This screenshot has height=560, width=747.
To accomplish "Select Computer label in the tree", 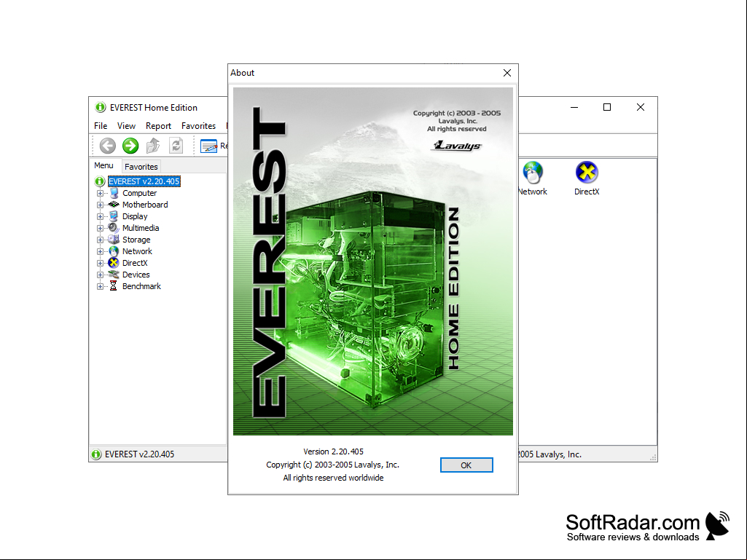I will pos(139,193).
